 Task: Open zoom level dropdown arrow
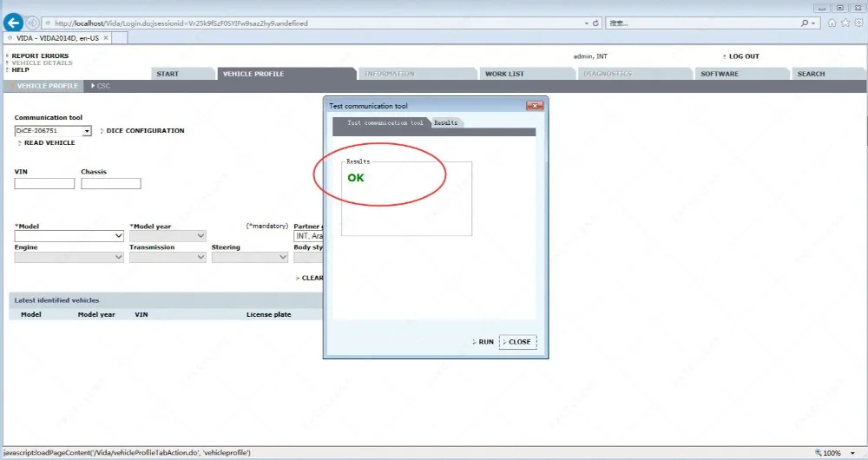(x=852, y=453)
